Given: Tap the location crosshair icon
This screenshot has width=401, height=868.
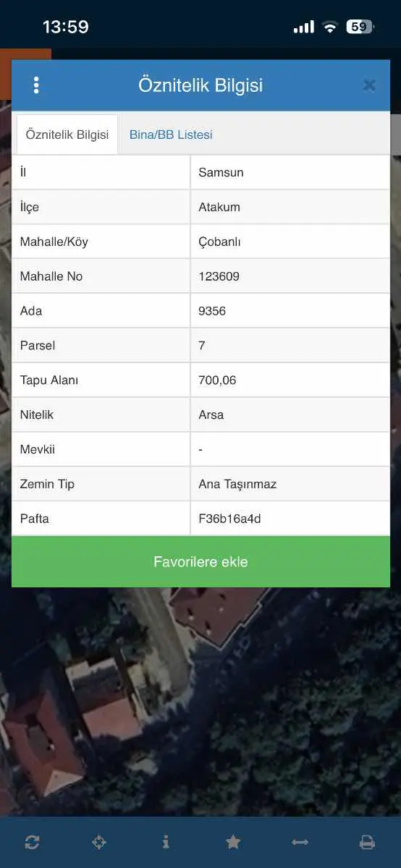Looking at the screenshot, I should 99,842.
